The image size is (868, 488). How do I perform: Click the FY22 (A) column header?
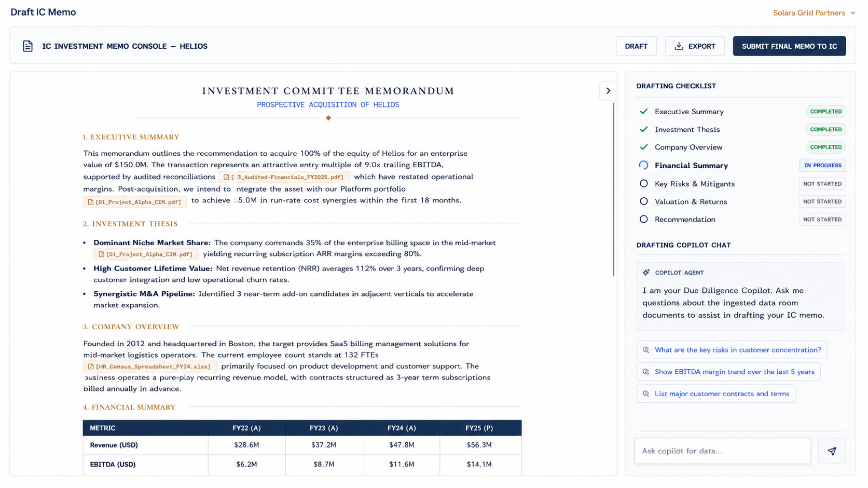[x=246, y=428]
